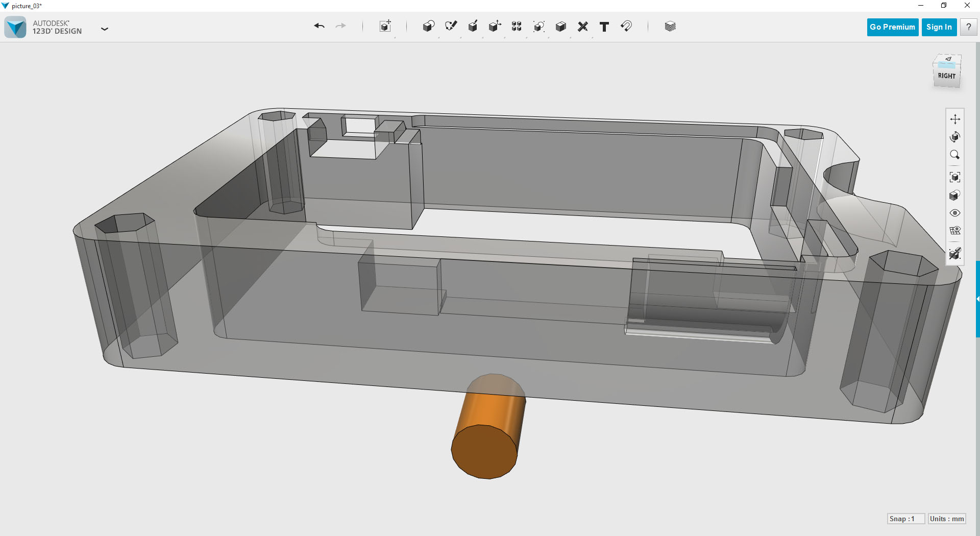Screen dimensions: 980x536
Task: Open the 123D Design application menu logo
Action: point(15,27)
